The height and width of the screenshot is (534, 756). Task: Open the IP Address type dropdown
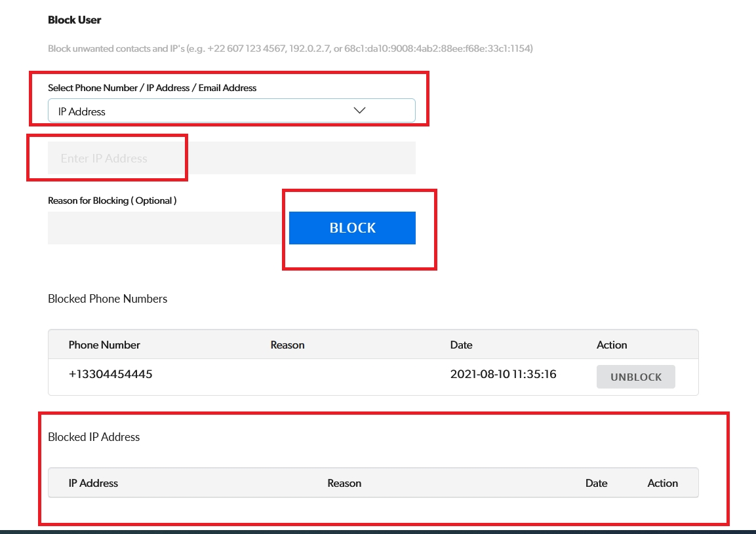point(231,111)
